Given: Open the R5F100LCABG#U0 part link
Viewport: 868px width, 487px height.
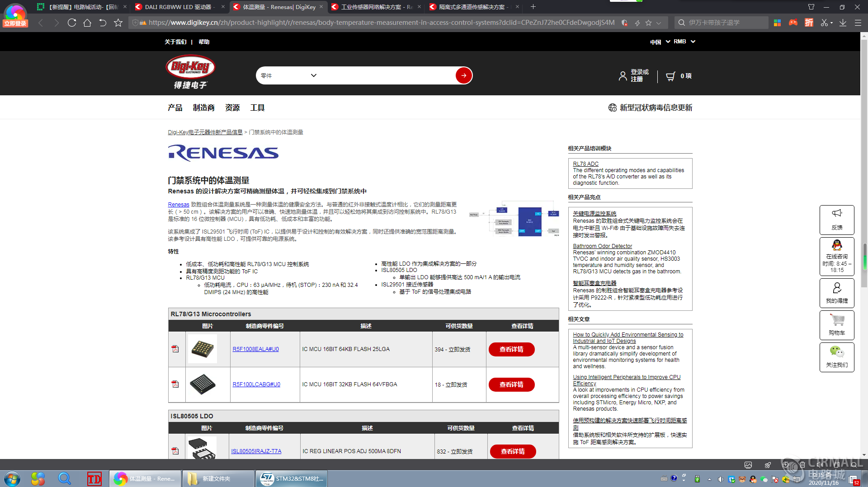Looking at the screenshot, I should coord(256,384).
